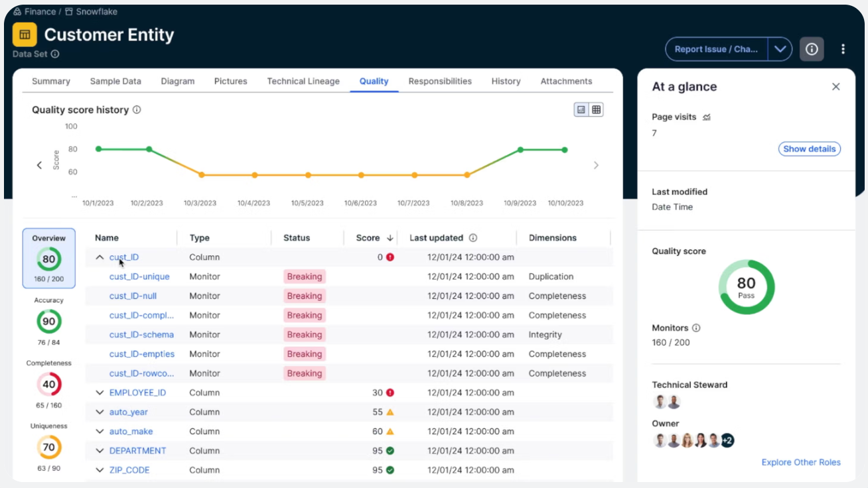This screenshot has width=868, height=488.
Task: Expand the EMPLOYEE_ID column row
Action: click(x=100, y=393)
